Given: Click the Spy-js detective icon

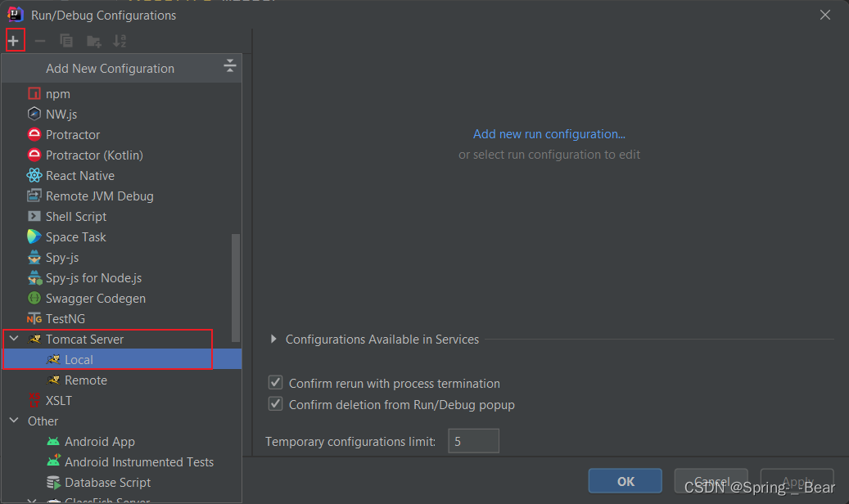Looking at the screenshot, I should coord(34,257).
